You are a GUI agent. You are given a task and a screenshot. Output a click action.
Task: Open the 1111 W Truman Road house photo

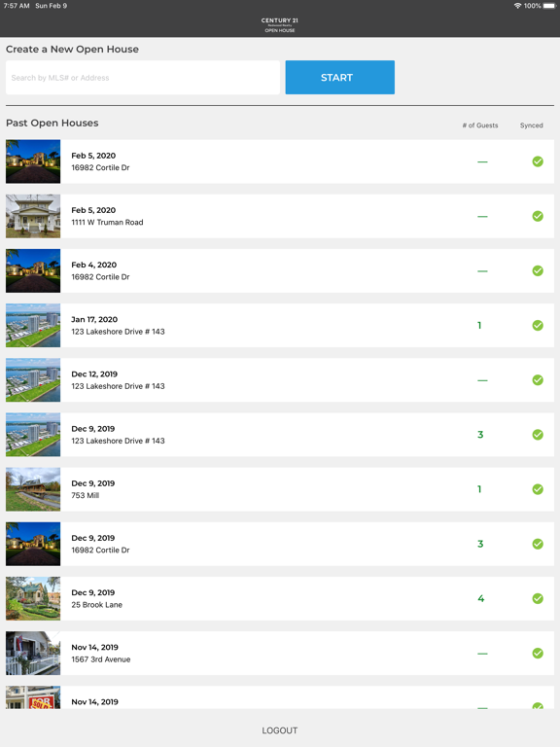click(33, 216)
